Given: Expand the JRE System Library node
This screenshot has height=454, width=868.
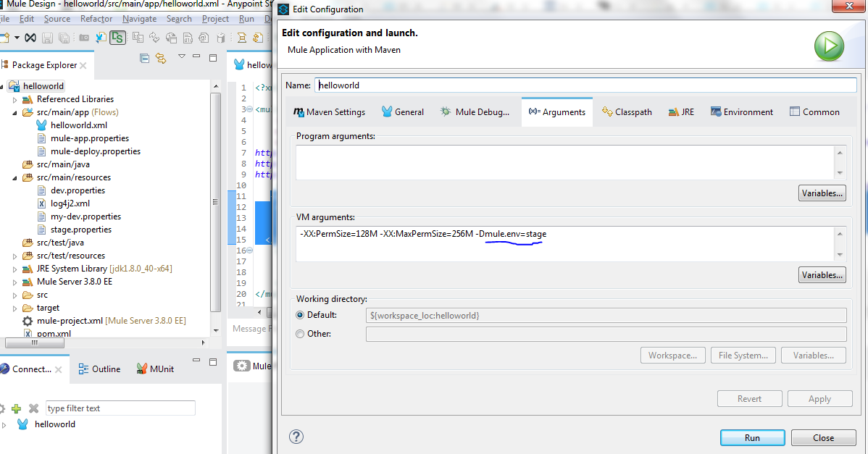Looking at the screenshot, I should pos(15,269).
